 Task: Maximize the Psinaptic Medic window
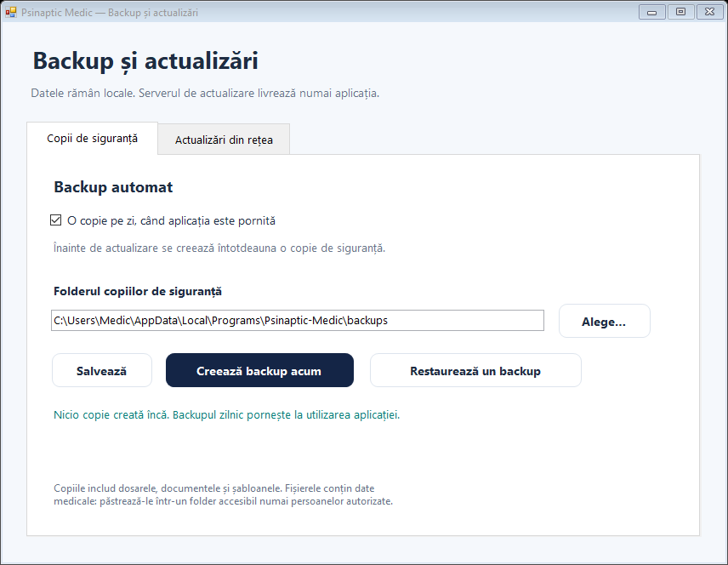(x=680, y=12)
